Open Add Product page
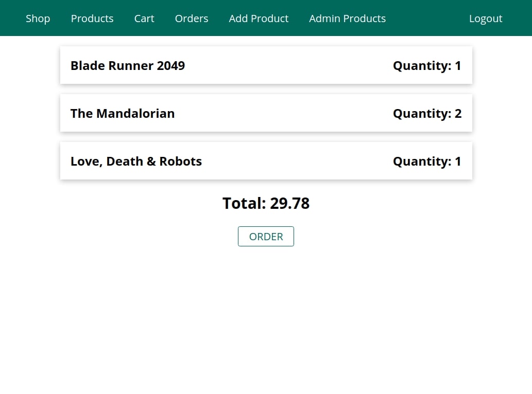The image size is (532, 394). [259, 19]
